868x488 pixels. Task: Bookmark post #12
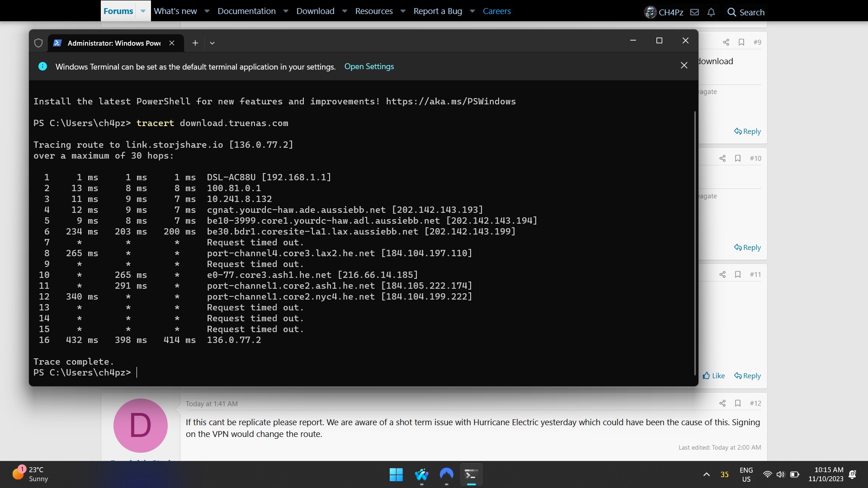click(x=738, y=403)
